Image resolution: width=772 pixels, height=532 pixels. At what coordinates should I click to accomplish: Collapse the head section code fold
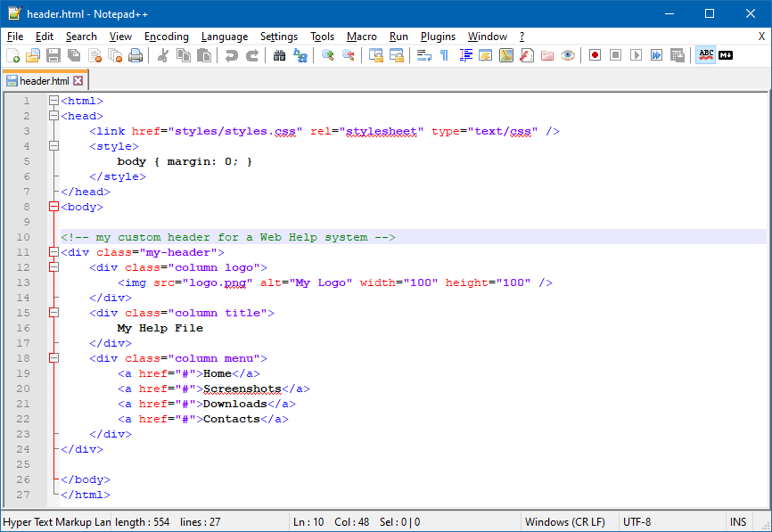pos(53,116)
